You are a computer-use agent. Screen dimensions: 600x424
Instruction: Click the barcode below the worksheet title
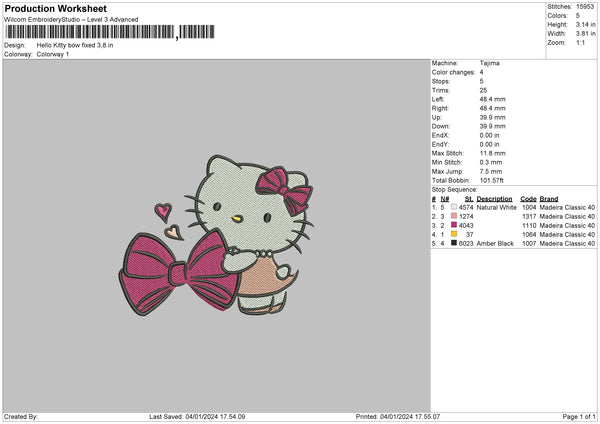(x=89, y=33)
